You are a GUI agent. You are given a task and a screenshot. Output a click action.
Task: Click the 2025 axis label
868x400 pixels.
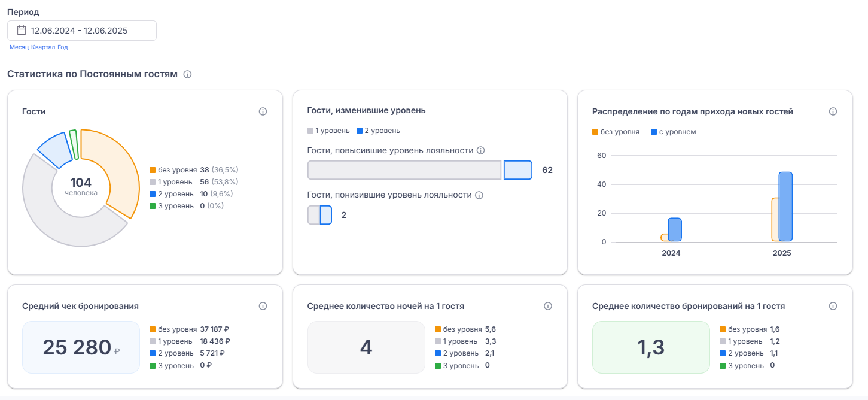(782, 253)
